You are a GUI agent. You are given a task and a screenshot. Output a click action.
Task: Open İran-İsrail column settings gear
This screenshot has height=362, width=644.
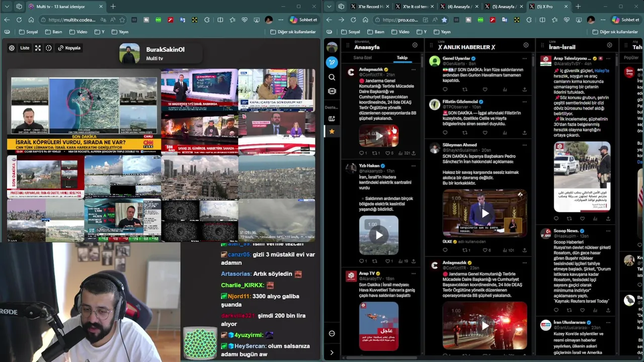click(x=609, y=45)
